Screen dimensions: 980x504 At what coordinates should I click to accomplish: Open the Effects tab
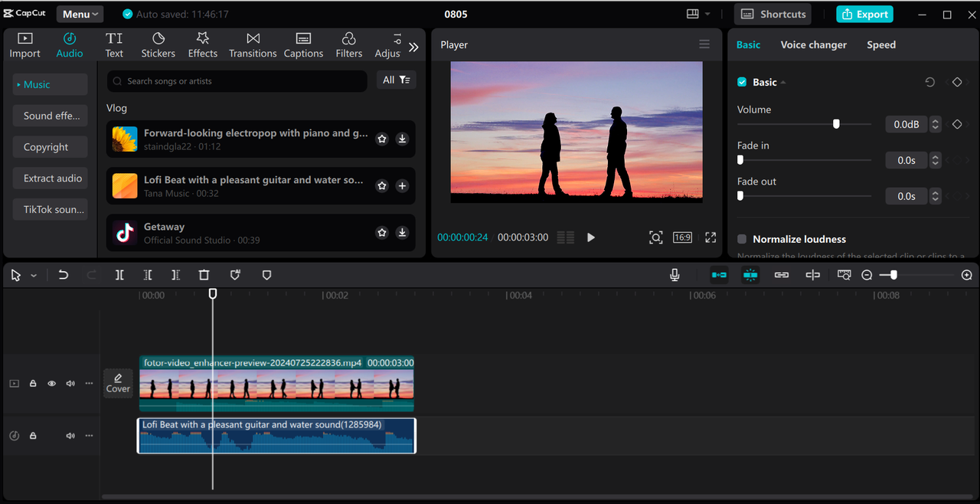tap(203, 45)
